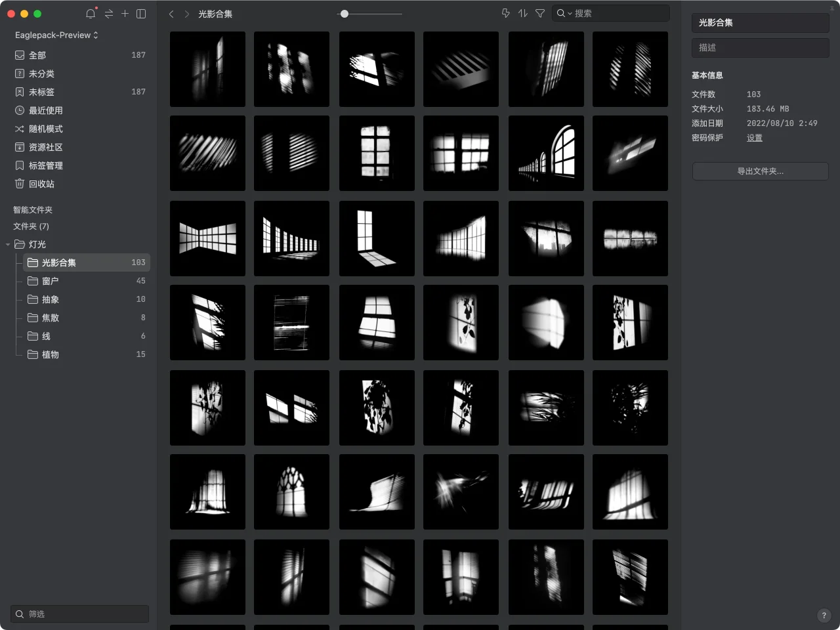
Task: Select the tall door light thumbnail
Action: pyautogui.click(x=377, y=239)
